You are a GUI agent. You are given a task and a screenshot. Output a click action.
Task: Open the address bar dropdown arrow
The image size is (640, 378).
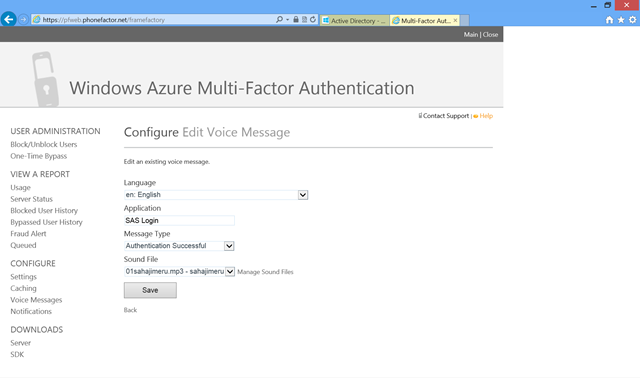point(287,20)
